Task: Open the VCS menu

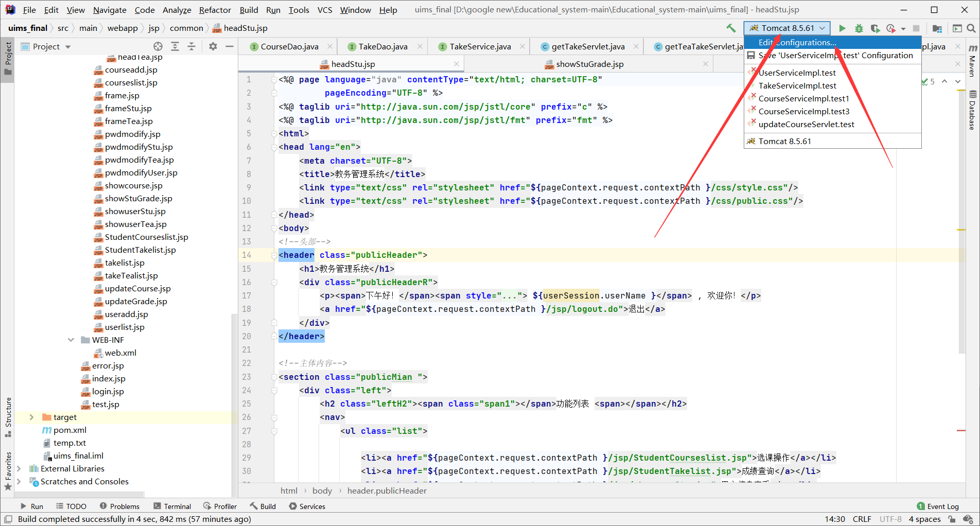Action: point(324,10)
